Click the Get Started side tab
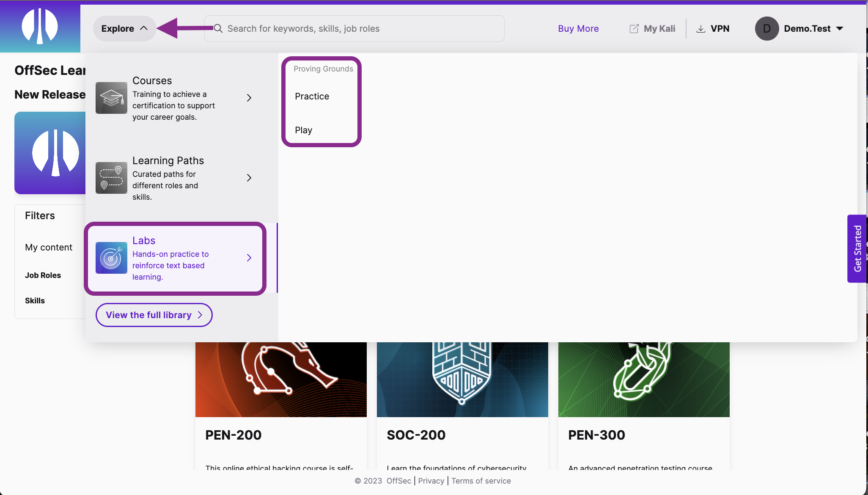868x495 pixels. (857, 248)
